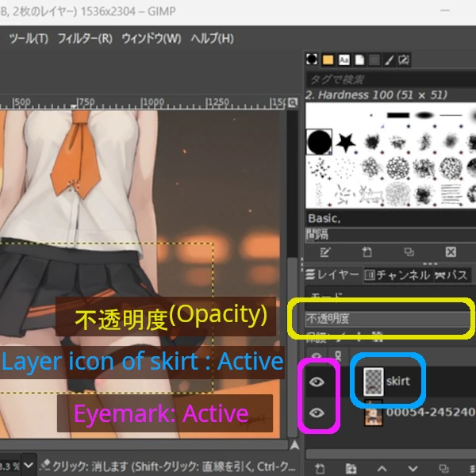Select the skirt layer thumbnail
This screenshot has width=476, height=476.
pyautogui.click(x=374, y=382)
